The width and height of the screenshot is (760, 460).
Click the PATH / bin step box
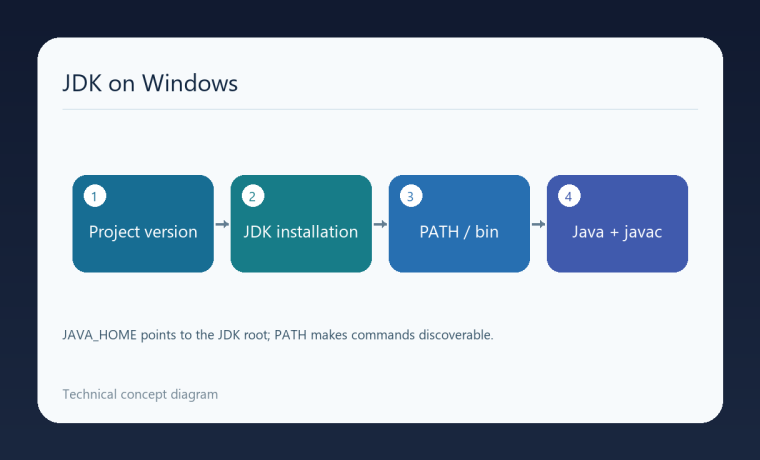(459, 223)
